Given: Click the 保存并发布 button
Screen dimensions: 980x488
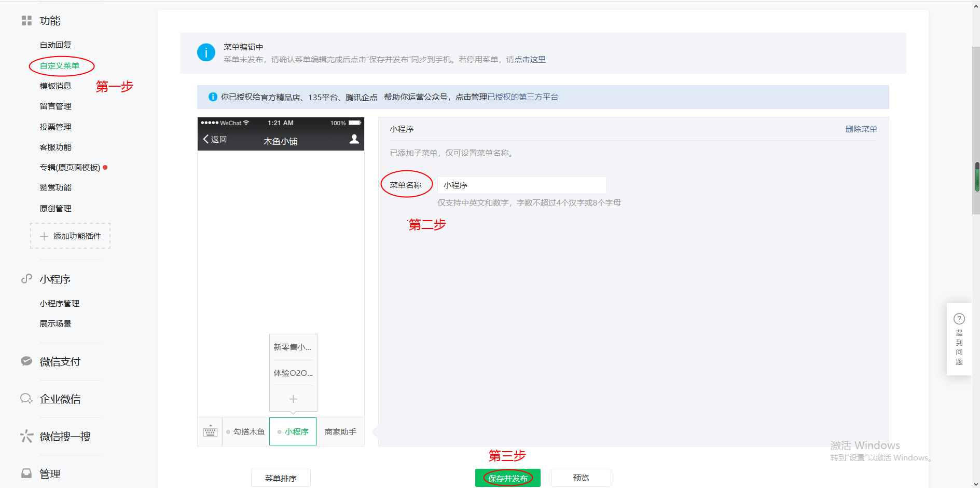Looking at the screenshot, I should pyautogui.click(x=508, y=478).
